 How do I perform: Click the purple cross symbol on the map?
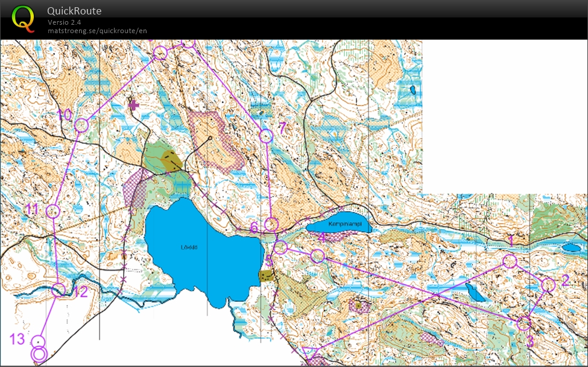click(133, 104)
